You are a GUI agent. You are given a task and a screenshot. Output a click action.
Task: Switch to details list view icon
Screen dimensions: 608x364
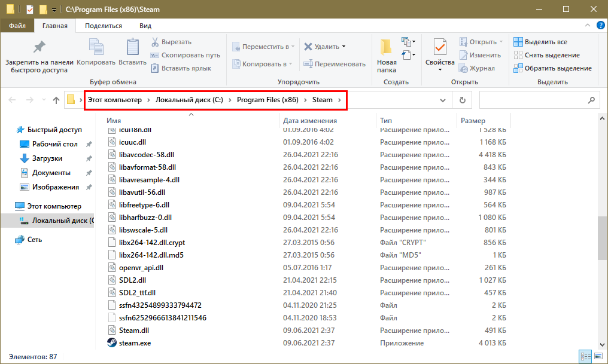point(585,357)
